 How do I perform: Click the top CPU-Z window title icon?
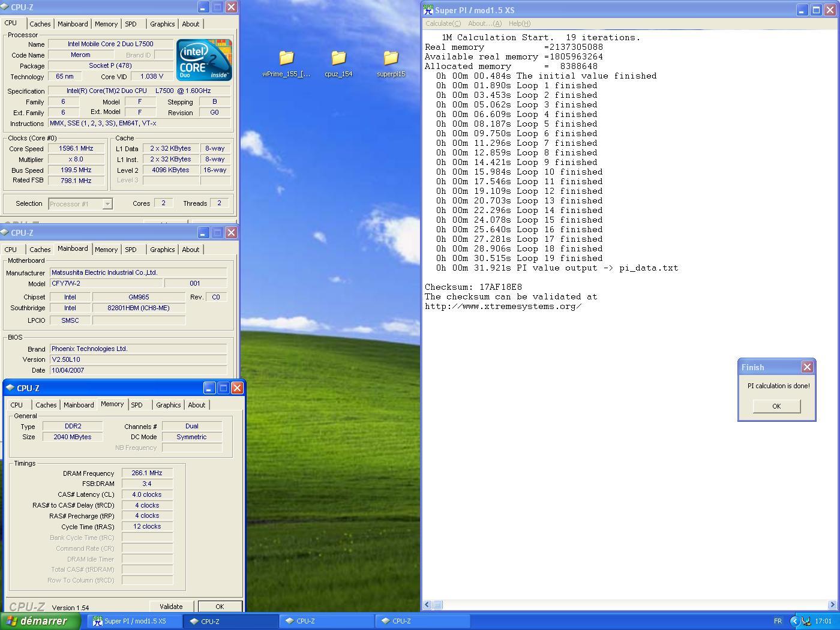pos(5,7)
